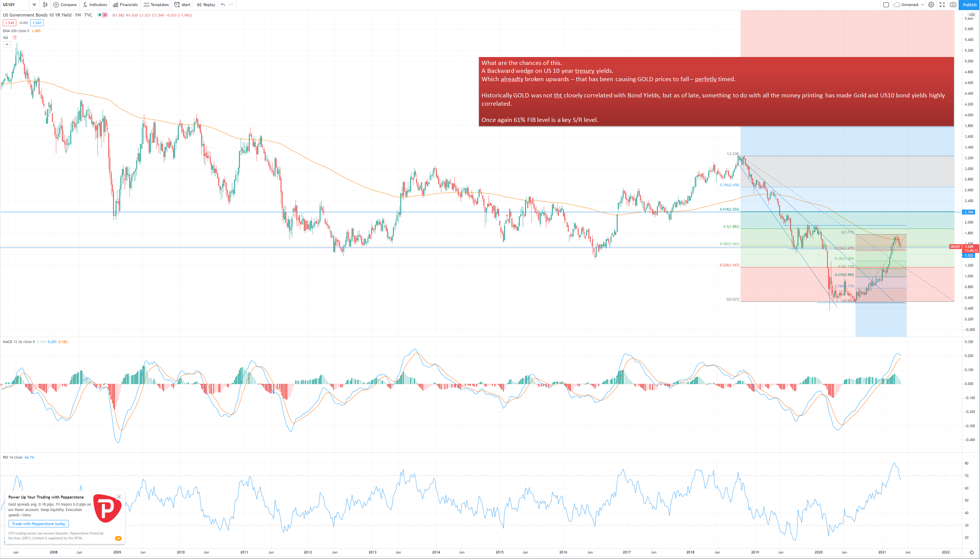Open the Templates menu

[x=156, y=5]
